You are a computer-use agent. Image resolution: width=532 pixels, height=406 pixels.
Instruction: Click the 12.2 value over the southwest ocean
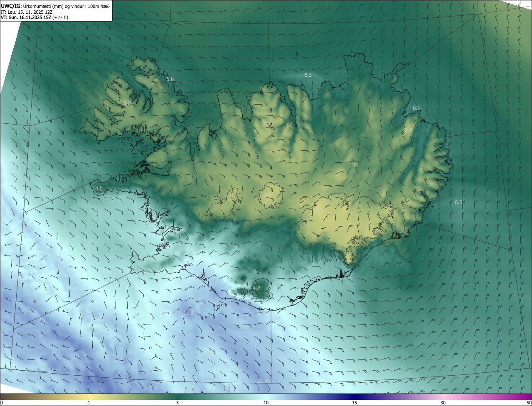tap(189, 313)
